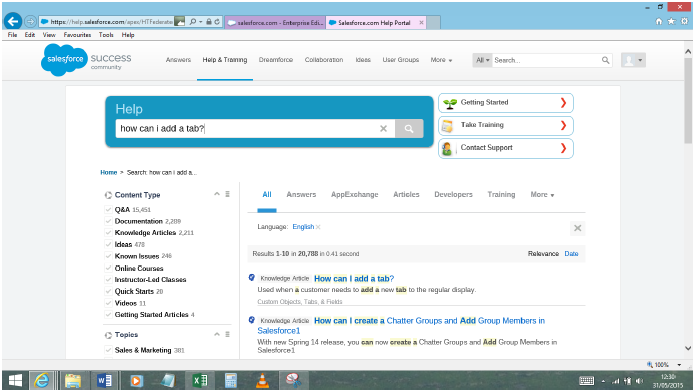Image resolution: width=694 pixels, height=392 pixels.
Task: Open the All search scope dropdown
Action: pos(482,60)
